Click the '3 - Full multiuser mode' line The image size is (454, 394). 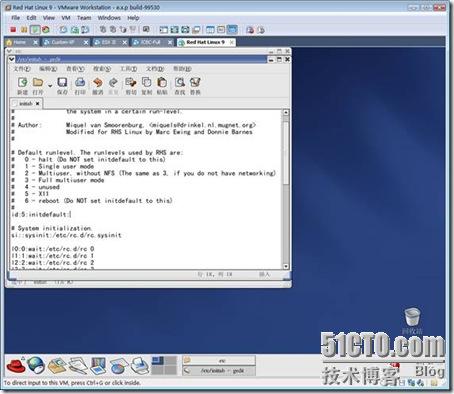58,180
